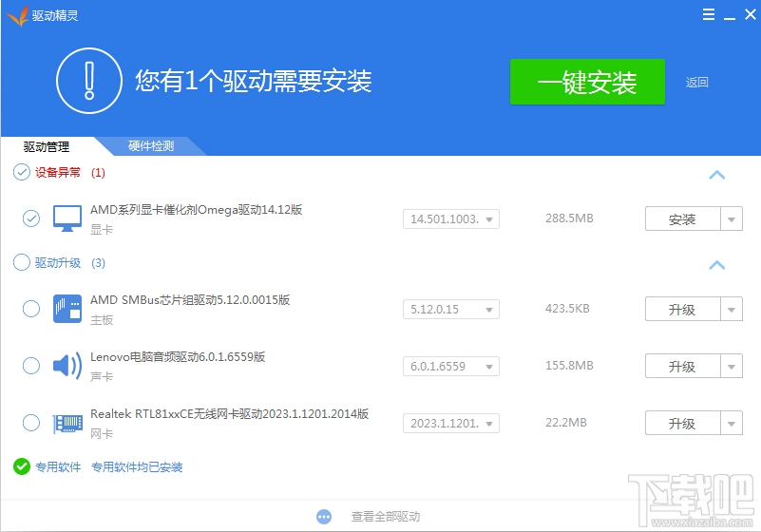The width and height of the screenshot is (761, 532).
Task: Check the AMD SMBus芯片组驱动 checkbox
Action: pos(31,309)
